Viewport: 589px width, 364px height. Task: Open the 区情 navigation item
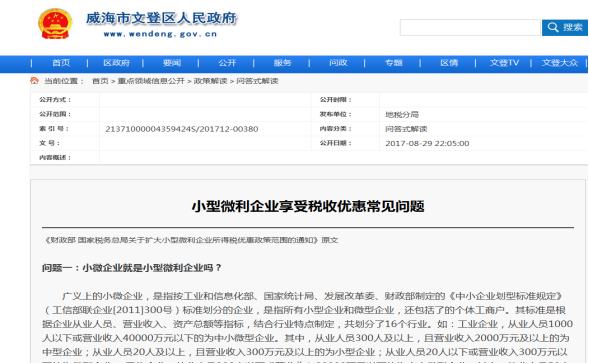[449, 63]
